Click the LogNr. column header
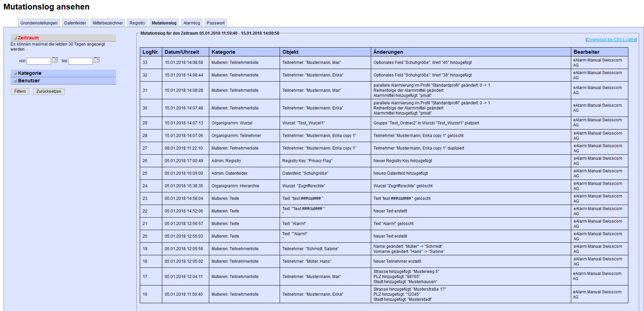Viewport: 644px width, 311px height. point(151,52)
